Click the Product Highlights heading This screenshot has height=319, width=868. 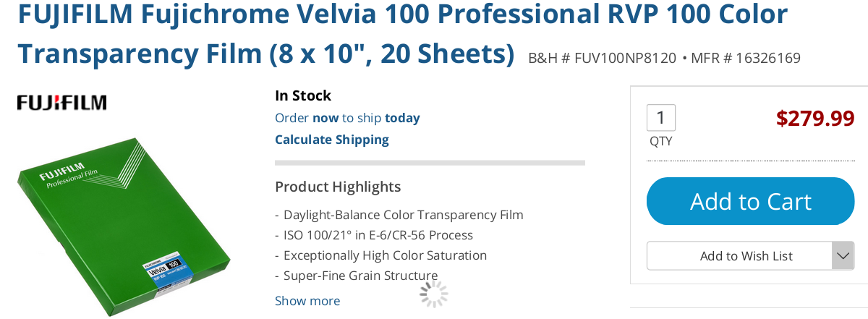[x=338, y=187]
